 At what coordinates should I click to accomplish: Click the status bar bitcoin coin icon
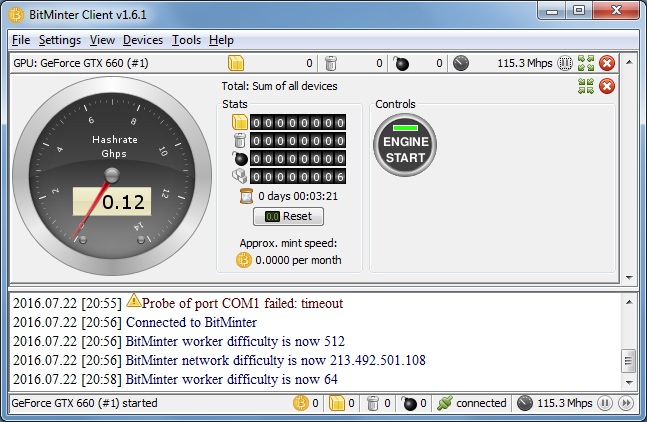pyautogui.click(x=301, y=403)
